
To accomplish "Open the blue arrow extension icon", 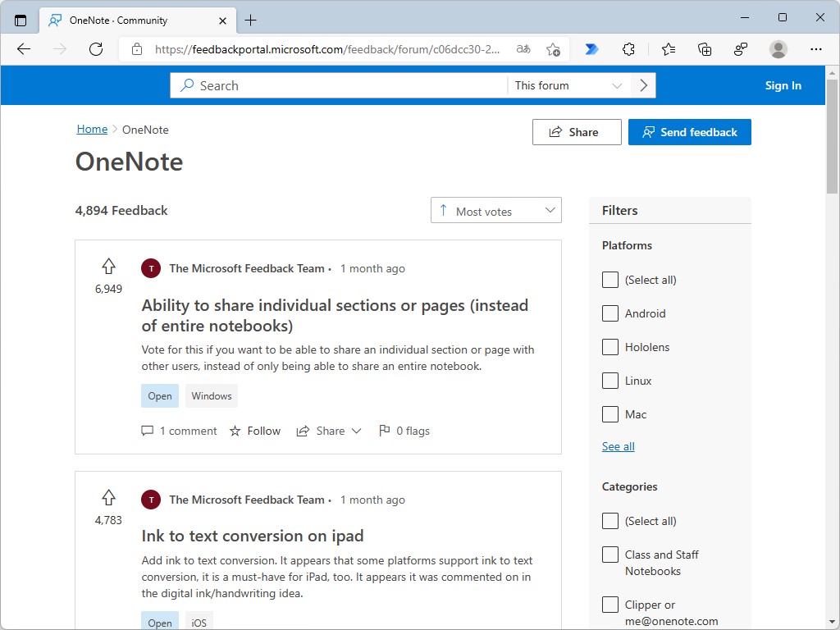I will click(591, 49).
